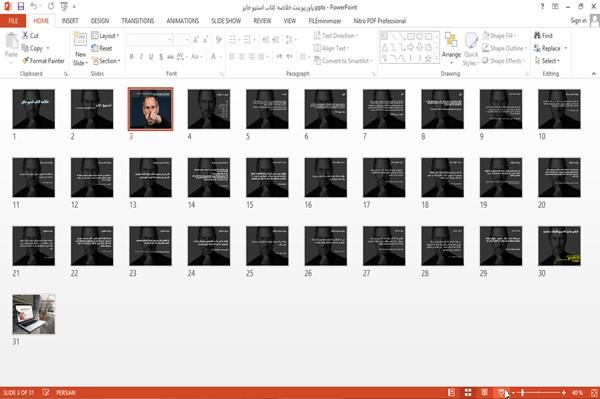Click the Save icon in quick access toolbar
This screenshot has width=600, height=399.
coord(21,7)
